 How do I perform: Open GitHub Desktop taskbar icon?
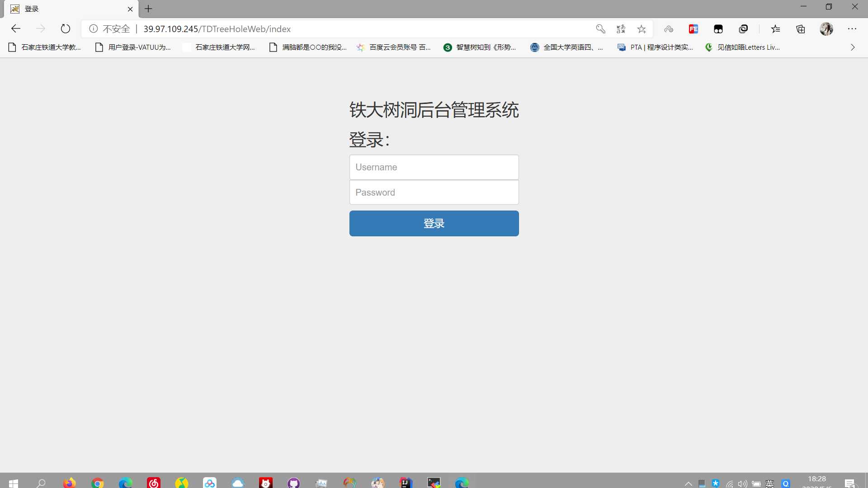pos(294,483)
